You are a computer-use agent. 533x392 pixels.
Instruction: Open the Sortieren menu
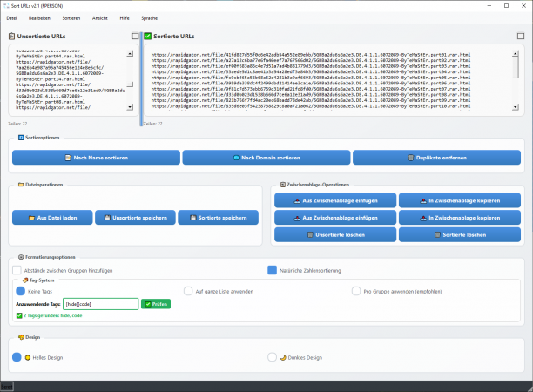click(71, 18)
